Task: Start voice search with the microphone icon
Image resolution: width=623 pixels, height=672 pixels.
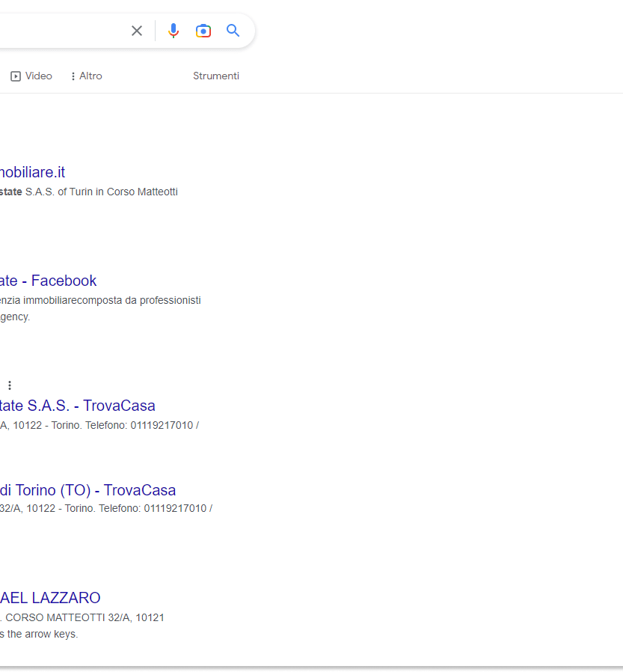Action: point(174,31)
